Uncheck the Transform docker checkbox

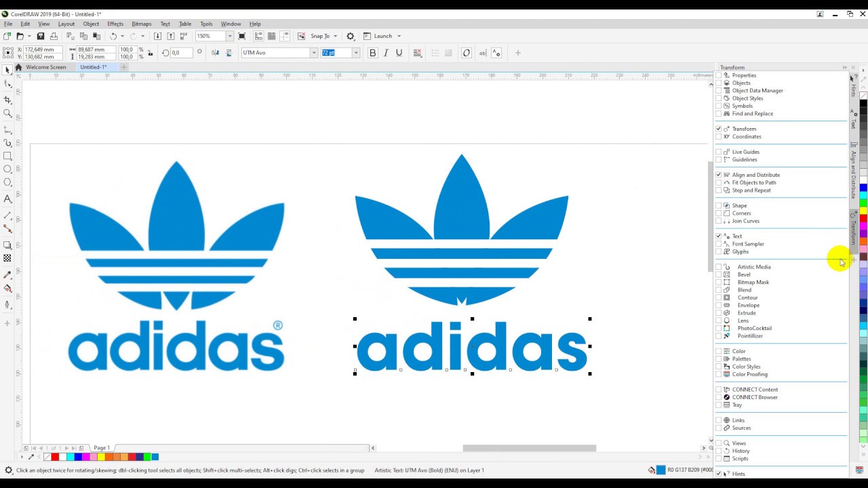pyautogui.click(x=719, y=129)
